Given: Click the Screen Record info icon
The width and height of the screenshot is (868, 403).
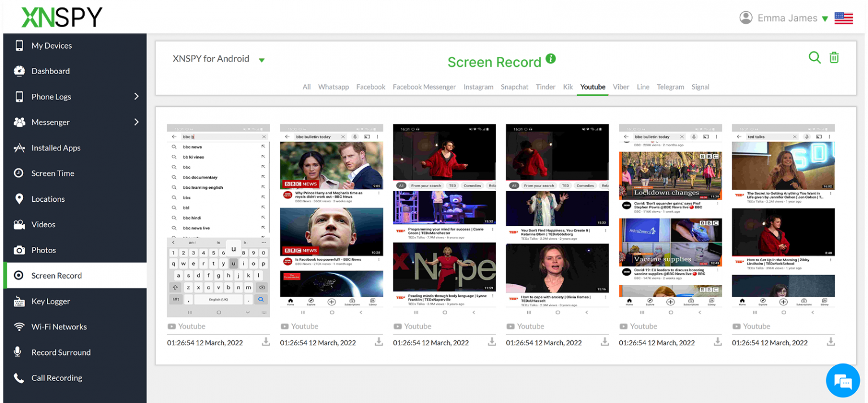Looking at the screenshot, I should (551, 59).
